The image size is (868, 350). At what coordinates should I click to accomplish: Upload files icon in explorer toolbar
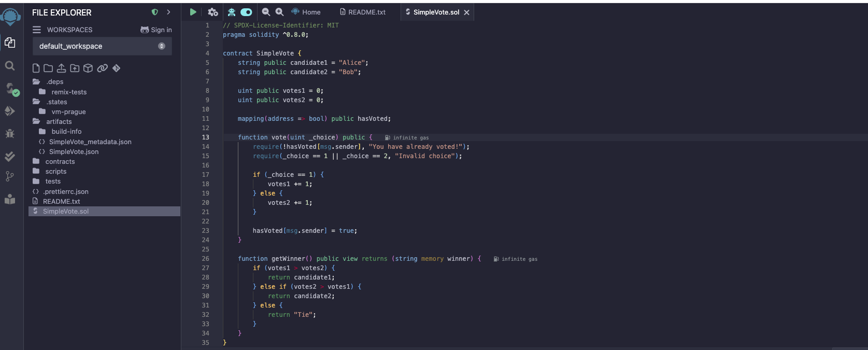[x=61, y=68]
